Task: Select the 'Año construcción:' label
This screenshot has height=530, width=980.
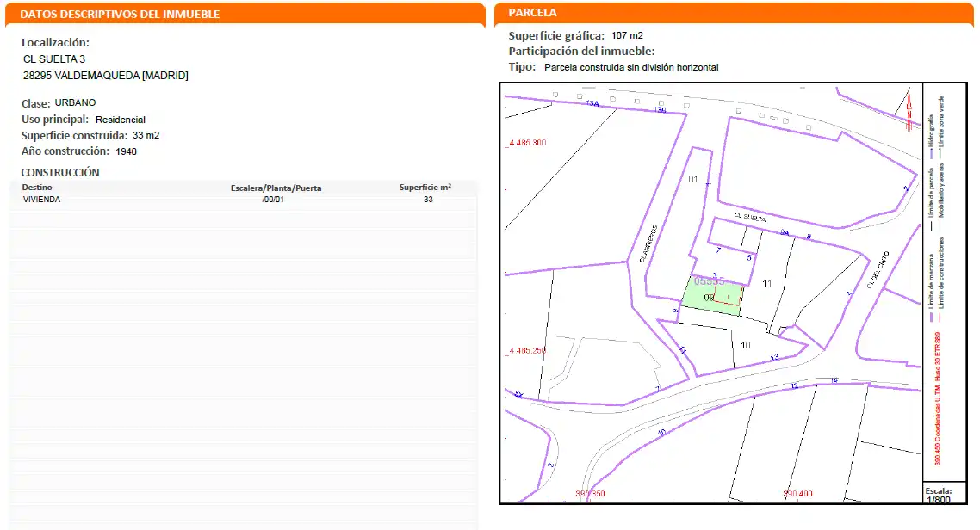Action: coord(65,151)
